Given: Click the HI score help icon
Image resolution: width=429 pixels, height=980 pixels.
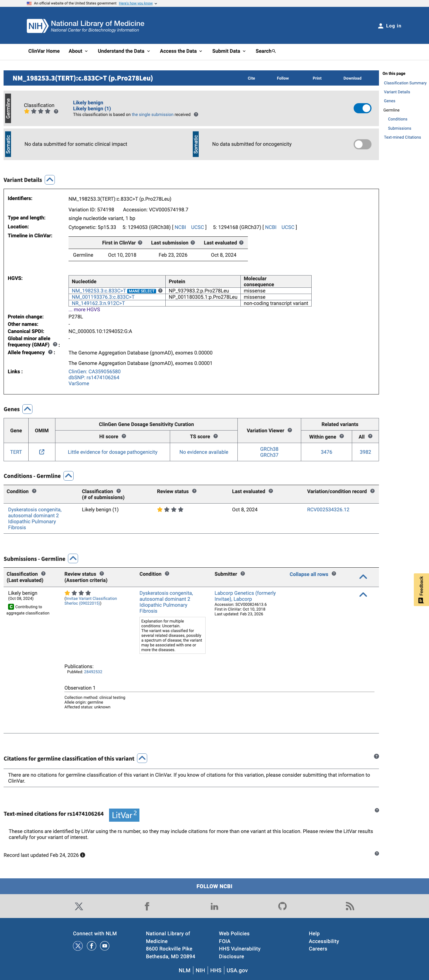Looking at the screenshot, I should [124, 436].
